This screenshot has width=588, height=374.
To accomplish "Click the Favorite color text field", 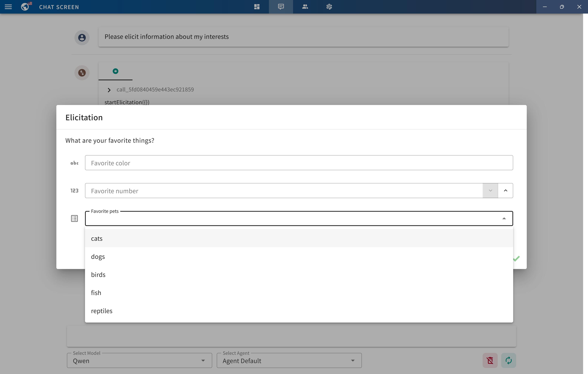I will 299,163.
